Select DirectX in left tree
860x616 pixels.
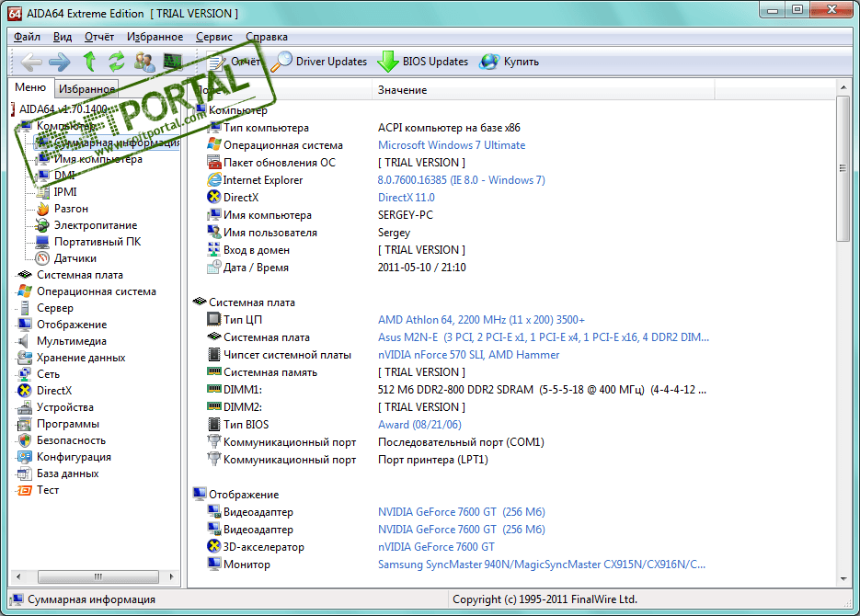[53, 390]
